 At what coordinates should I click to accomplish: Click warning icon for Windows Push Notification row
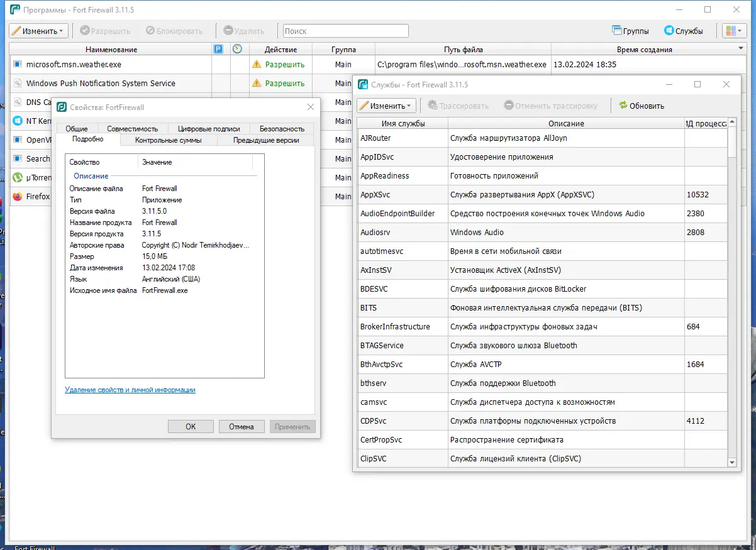257,83
